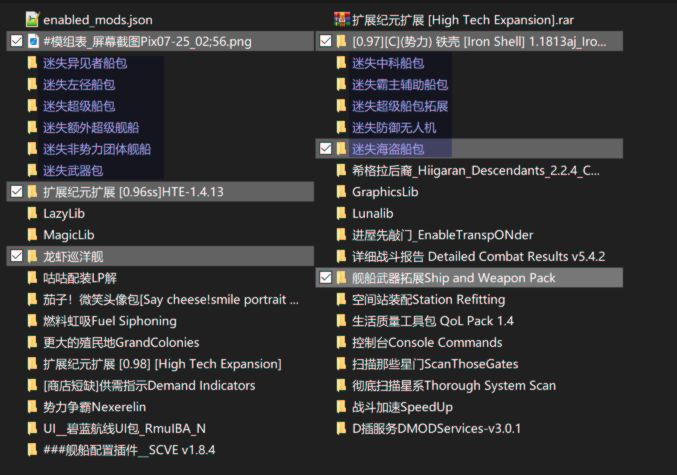Select the Detailed Combat Results v5.4.2 folder
The width and height of the screenshot is (677, 475).
pos(478,256)
